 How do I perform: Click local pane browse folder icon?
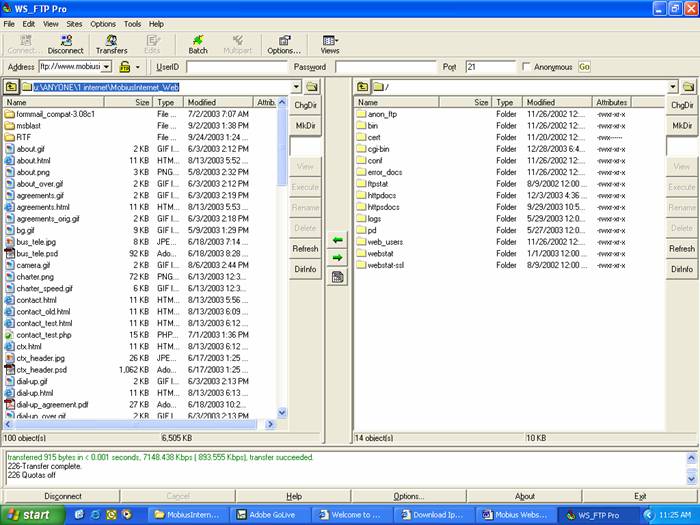[x=312, y=87]
